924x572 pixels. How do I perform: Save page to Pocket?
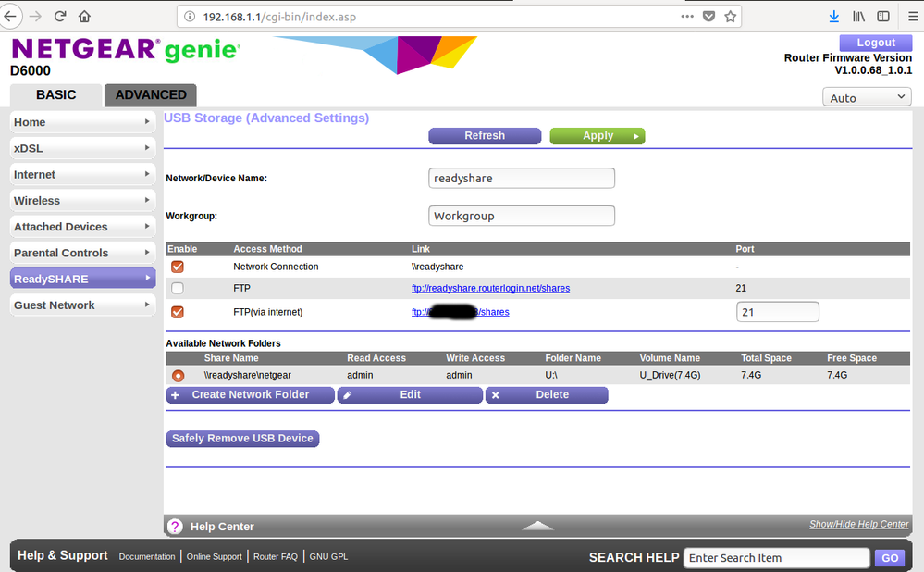708,17
